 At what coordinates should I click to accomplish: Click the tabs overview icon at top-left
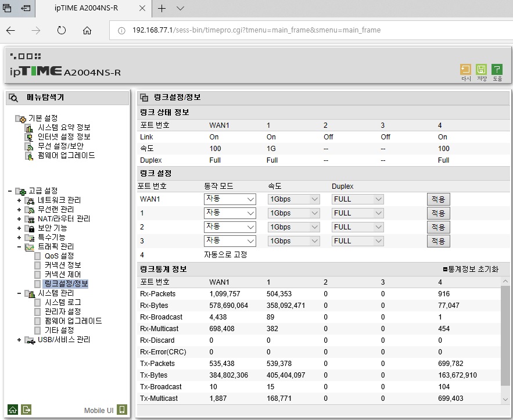(x=7, y=8)
